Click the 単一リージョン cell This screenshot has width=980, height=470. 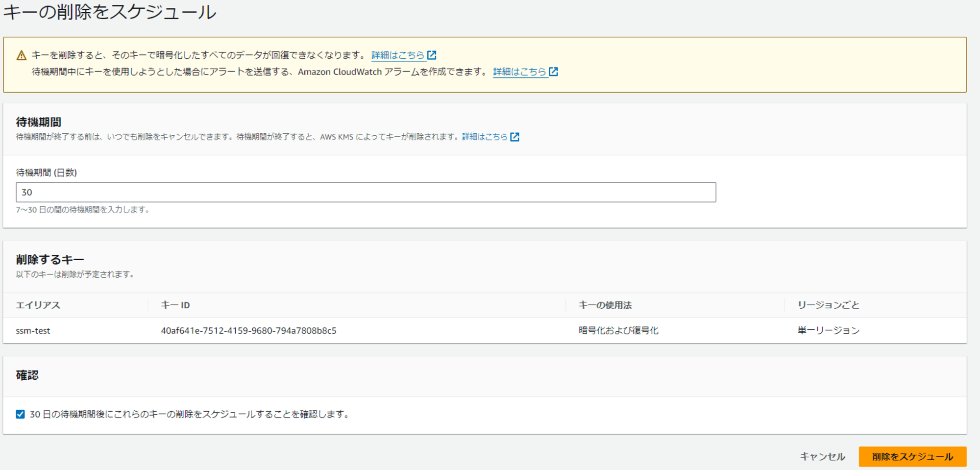point(829,331)
